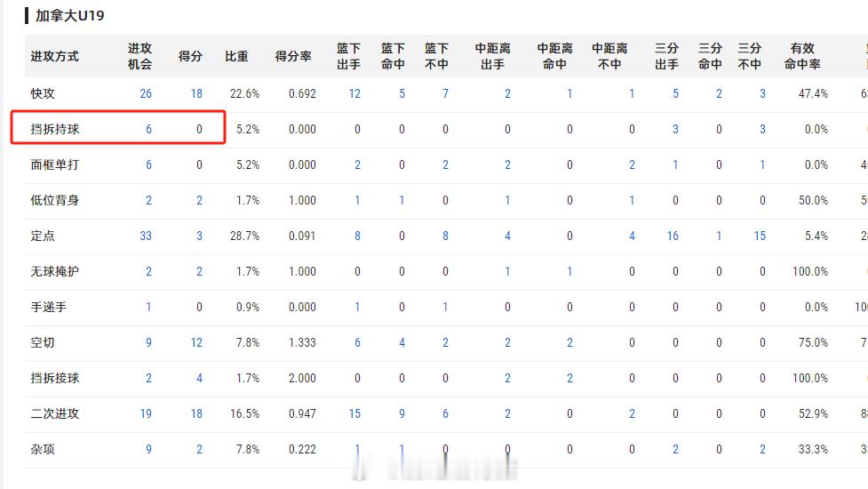This screenshot has width=868, height=489.
Task: Click the 进攻机会 column header
Action: pyautogui.click(x=139, y=56)
